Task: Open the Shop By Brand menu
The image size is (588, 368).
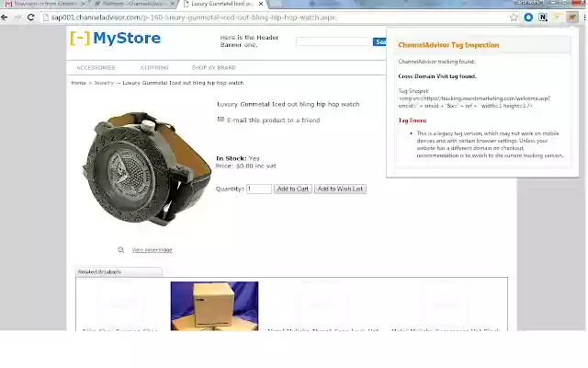Action: (214, 67)
